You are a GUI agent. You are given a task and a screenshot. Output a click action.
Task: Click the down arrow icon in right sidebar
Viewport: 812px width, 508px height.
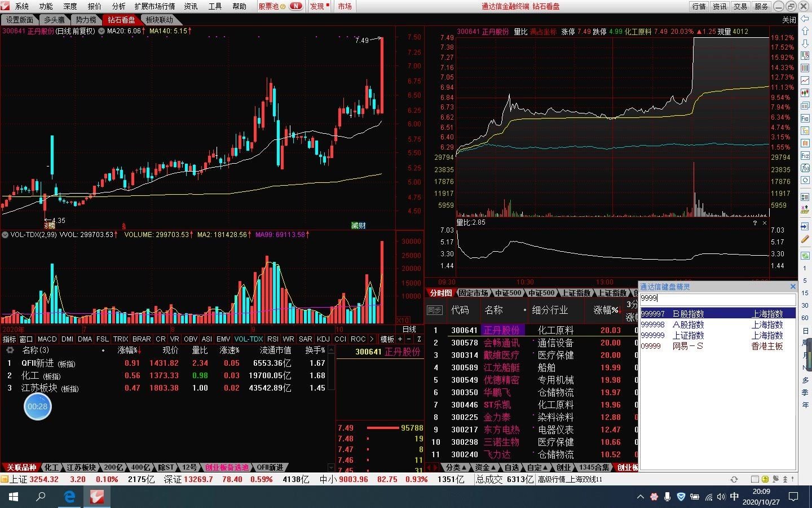[805, 43]
